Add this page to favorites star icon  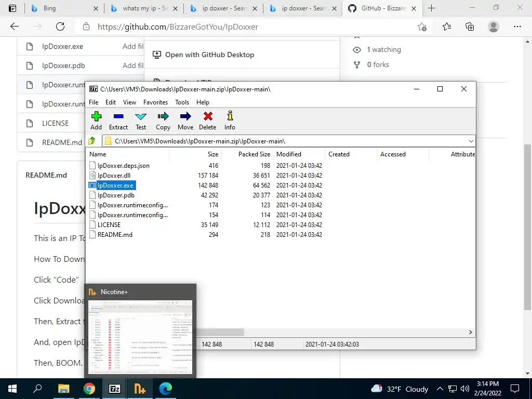coord(422,26)
